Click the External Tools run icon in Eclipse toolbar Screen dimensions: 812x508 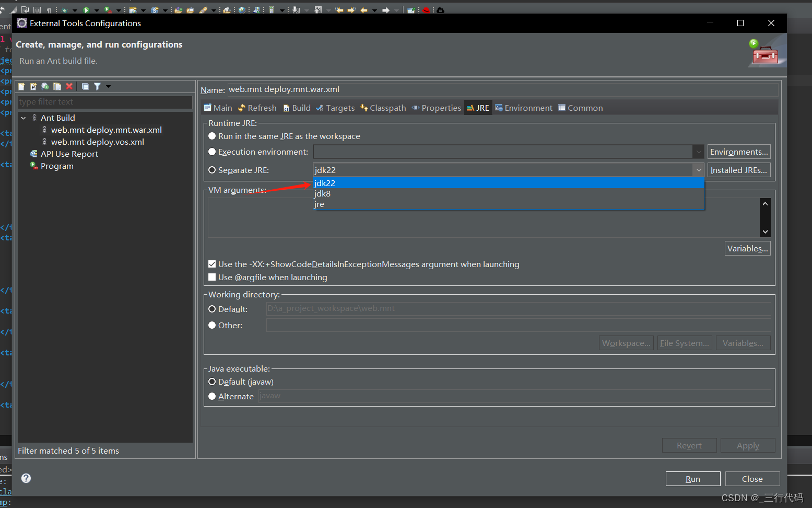pos(108,10)
